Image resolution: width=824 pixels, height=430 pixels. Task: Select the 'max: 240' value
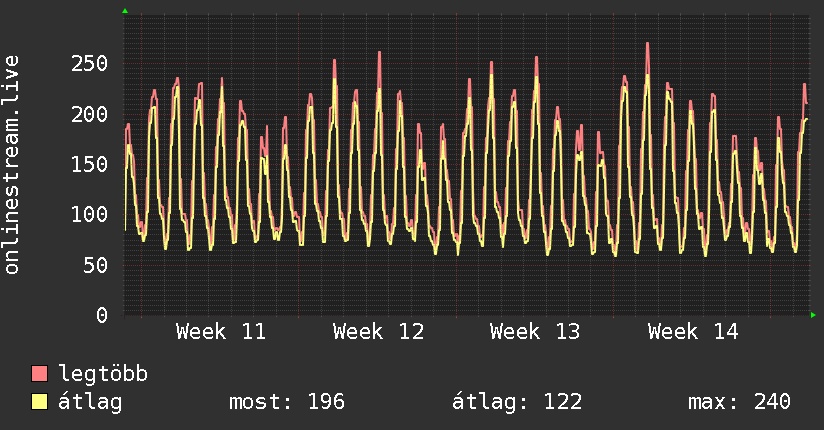[739, 402]
